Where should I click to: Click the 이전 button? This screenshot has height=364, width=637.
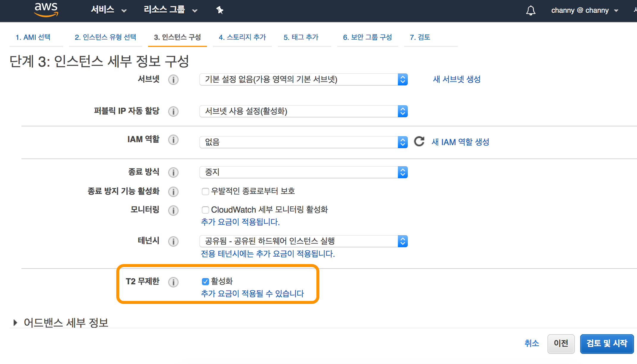[x=561, y=343]
